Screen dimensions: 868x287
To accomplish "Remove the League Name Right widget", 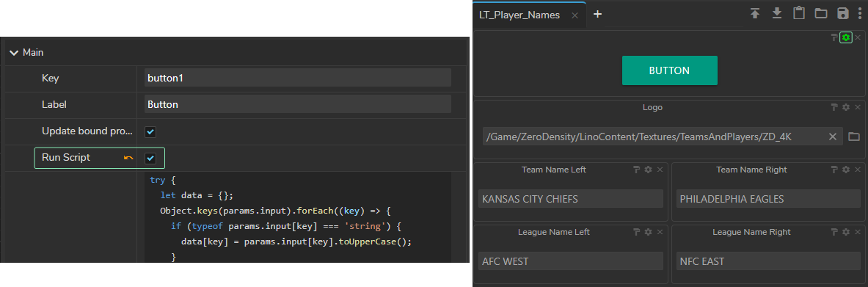I will [858, 232].
